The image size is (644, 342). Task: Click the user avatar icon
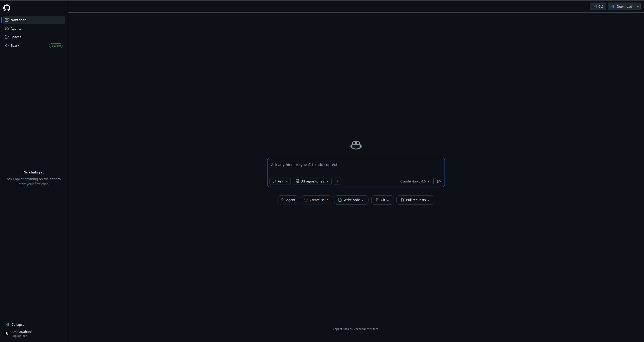tap(7, 333)
